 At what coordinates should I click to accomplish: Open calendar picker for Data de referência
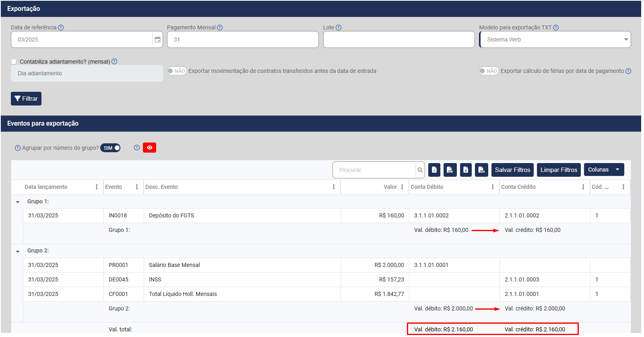pos(157,39)
